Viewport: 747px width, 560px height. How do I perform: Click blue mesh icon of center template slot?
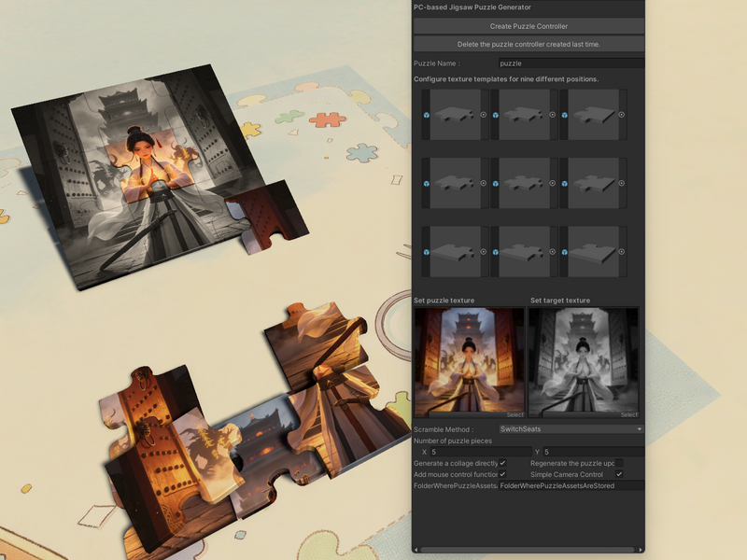(496, 184)
